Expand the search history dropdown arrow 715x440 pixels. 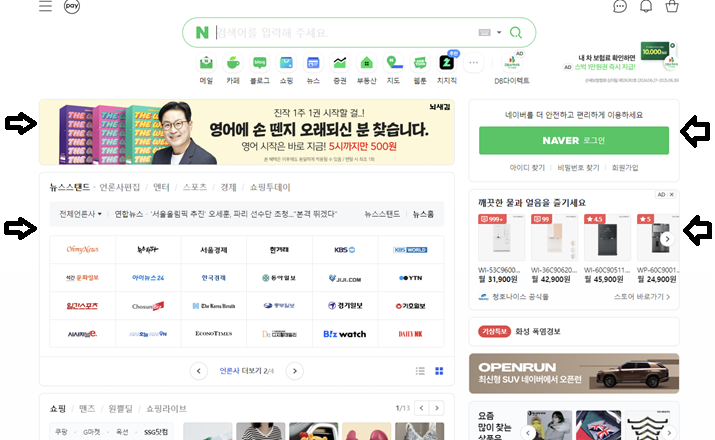coord(499,32)
